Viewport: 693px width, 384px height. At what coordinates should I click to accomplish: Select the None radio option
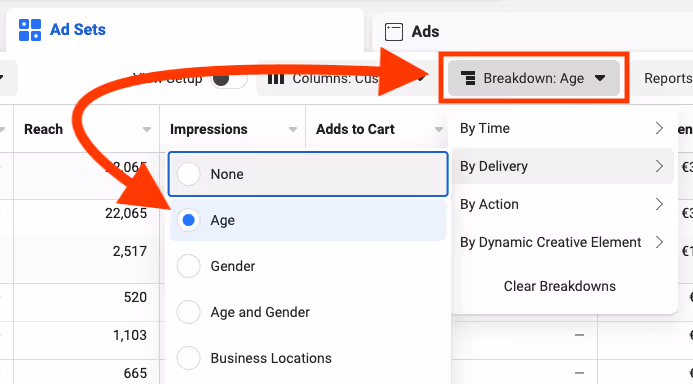308,174
